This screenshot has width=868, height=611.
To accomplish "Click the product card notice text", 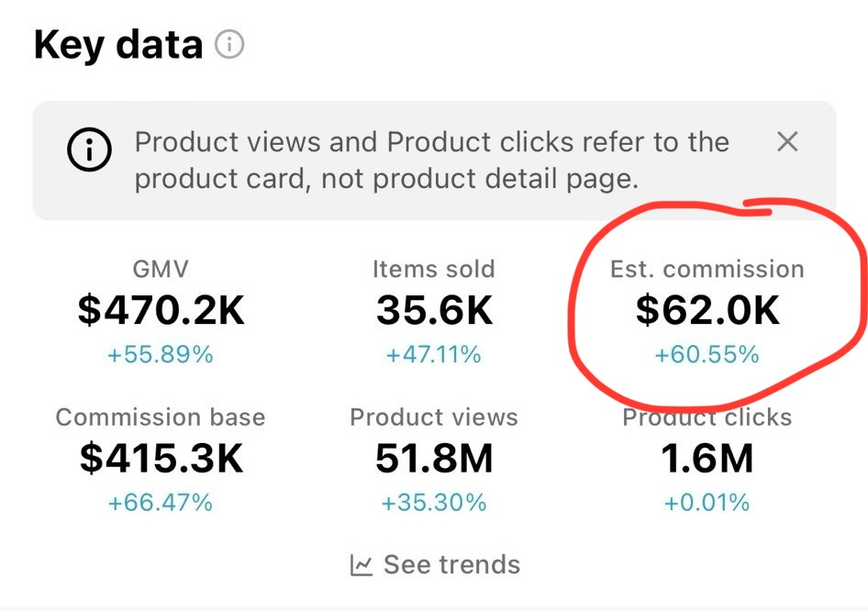I will pos(431,160).
